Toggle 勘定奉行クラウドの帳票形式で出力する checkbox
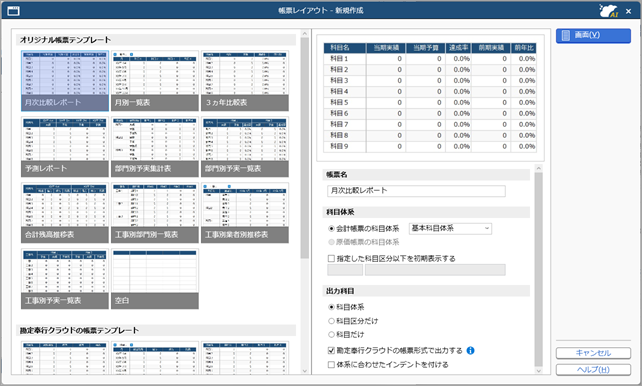The image size is (642, 386). [x=331, y=351]
